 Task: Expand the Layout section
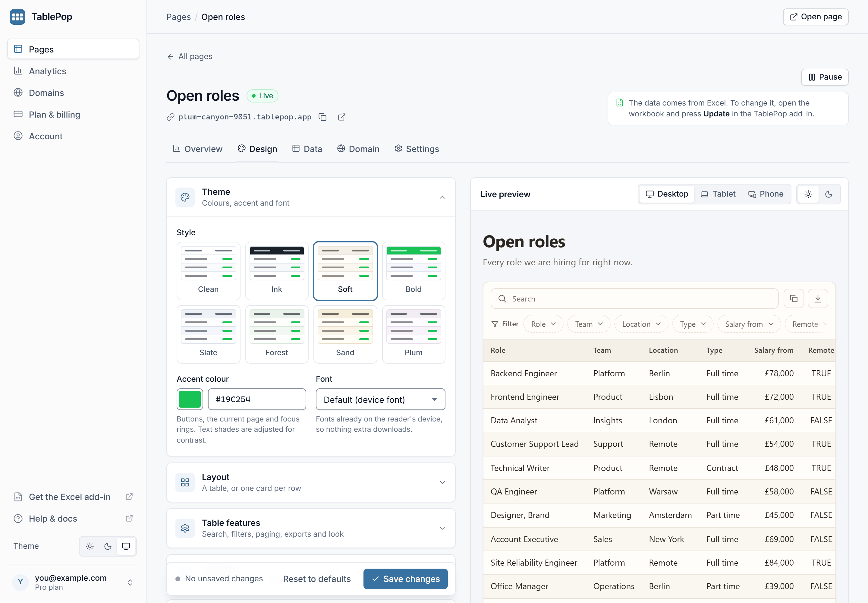(311, 482)
